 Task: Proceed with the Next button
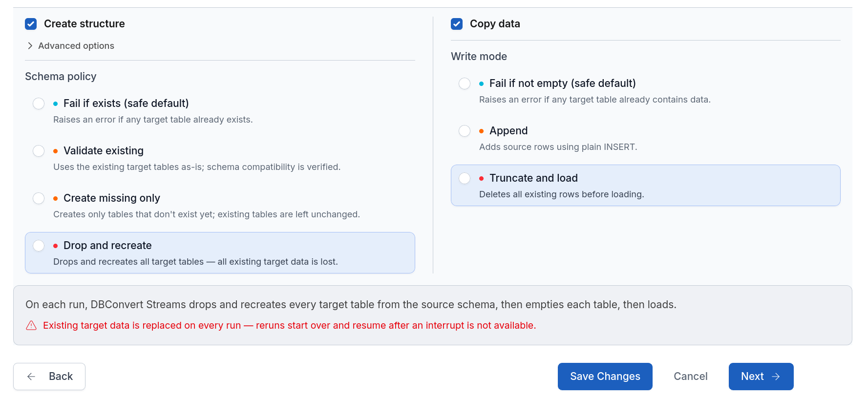click(761, 377)
